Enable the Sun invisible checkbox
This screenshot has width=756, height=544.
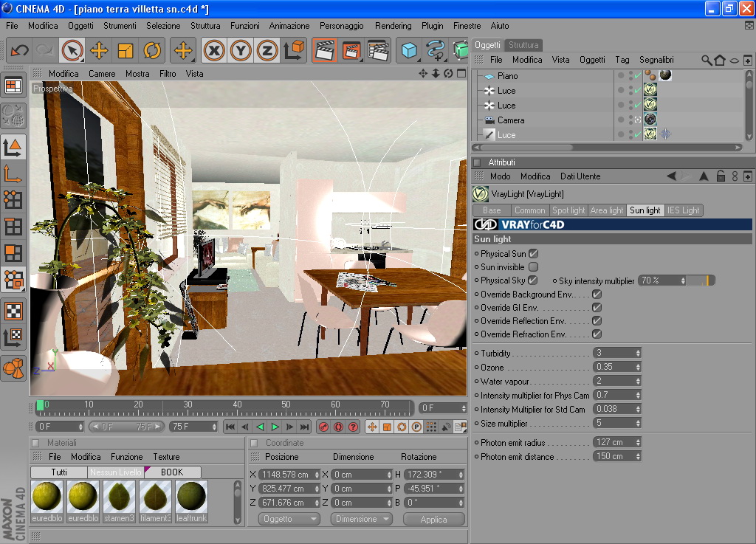point(533,267)
